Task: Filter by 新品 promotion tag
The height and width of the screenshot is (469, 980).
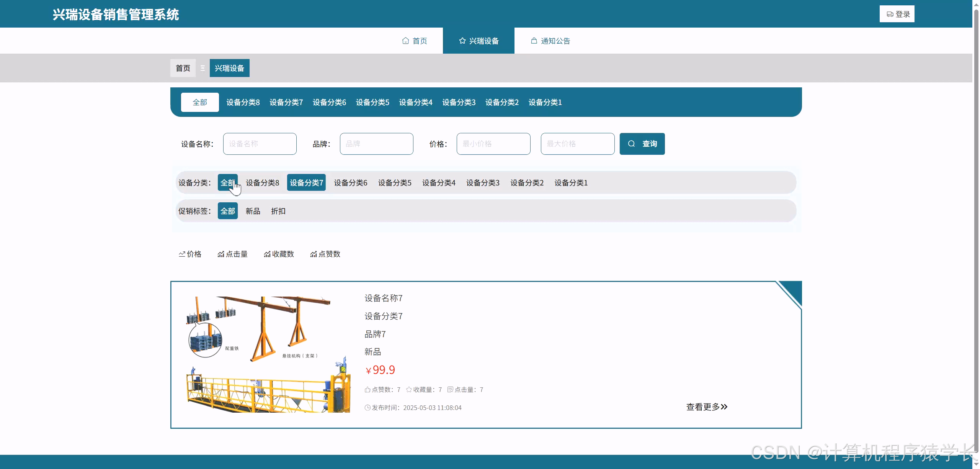Action: coord(253,211)
